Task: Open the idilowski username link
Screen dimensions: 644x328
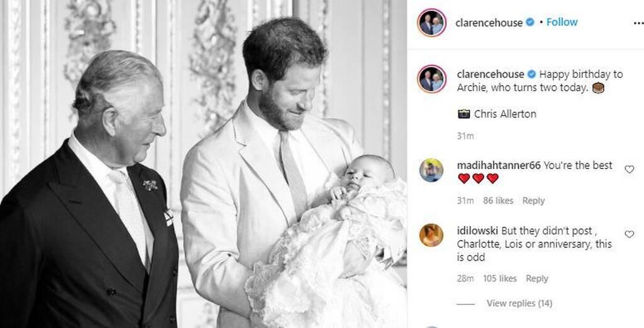Action: pos(478,230)
